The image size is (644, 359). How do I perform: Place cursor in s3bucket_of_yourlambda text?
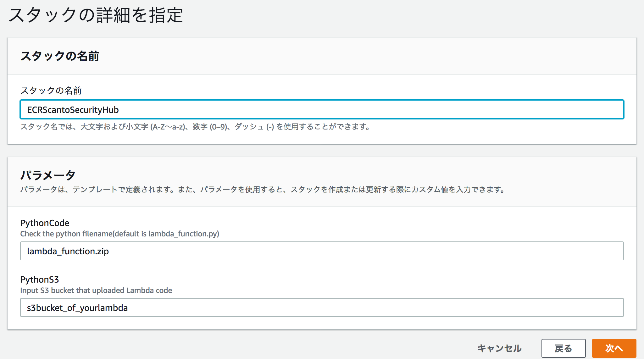coord(77,308)
